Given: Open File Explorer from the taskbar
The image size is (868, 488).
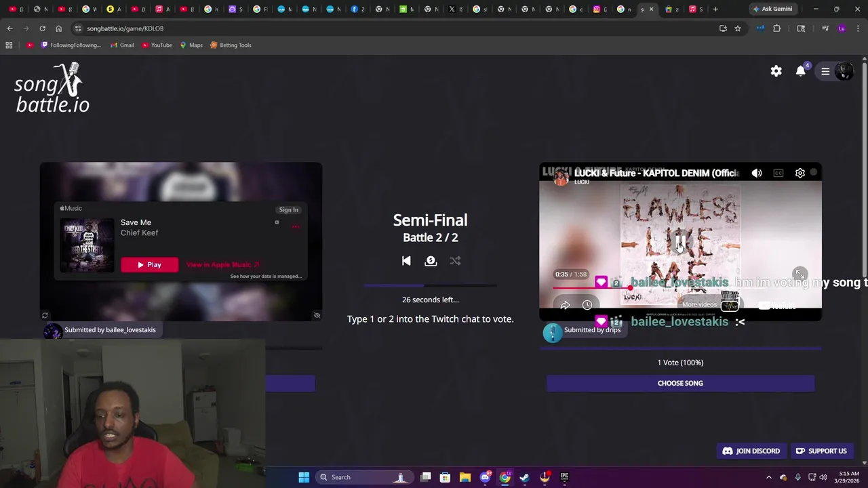Looking at the screenshot, I should tap(465, 477).
